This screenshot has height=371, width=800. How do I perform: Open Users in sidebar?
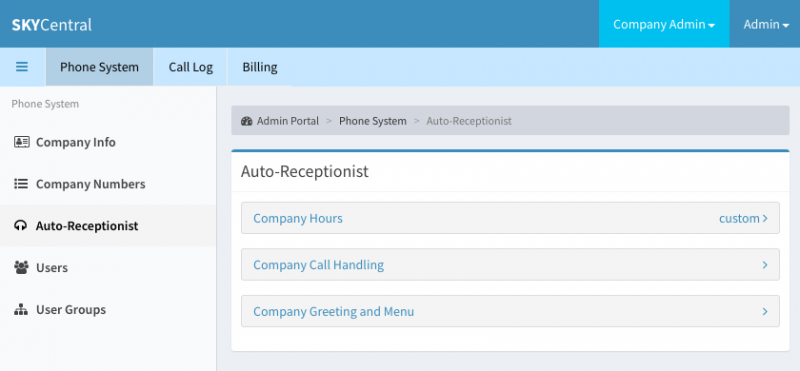108,267
